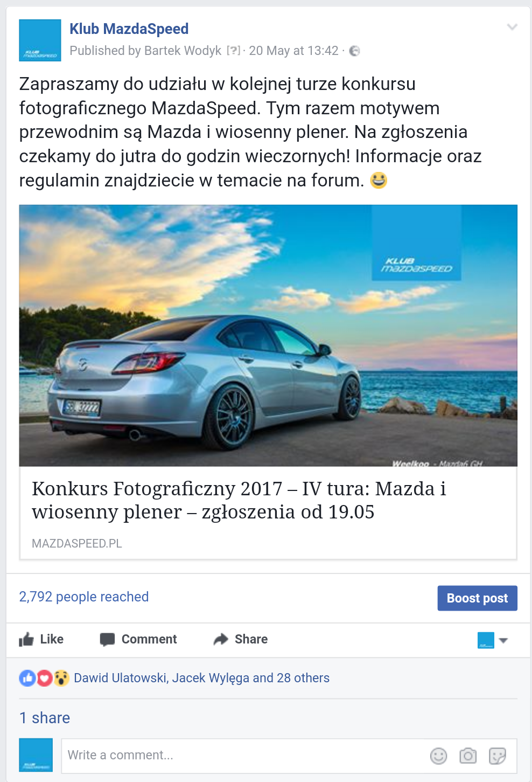This screenshot has width=532, height=782.
Task: View the 2,792 people reached stats
Action: (x=84, y=597)
